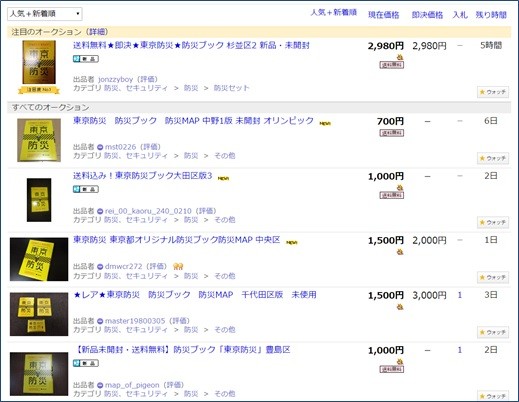The image size is (519, 402).
Task: Open listing 東京防災 防災MAP 中野1版
Action: pyautogui.click(x=193, y=121)
